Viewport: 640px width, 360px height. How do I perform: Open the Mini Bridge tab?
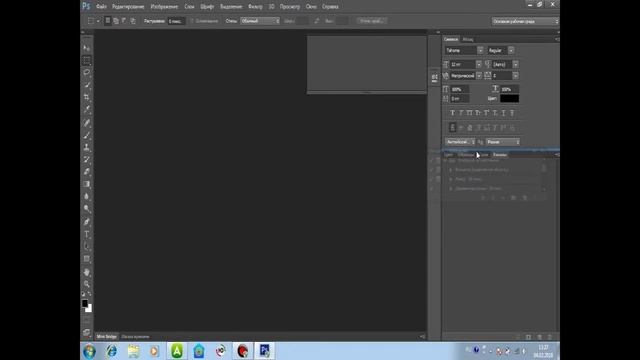tap(107, 336)
